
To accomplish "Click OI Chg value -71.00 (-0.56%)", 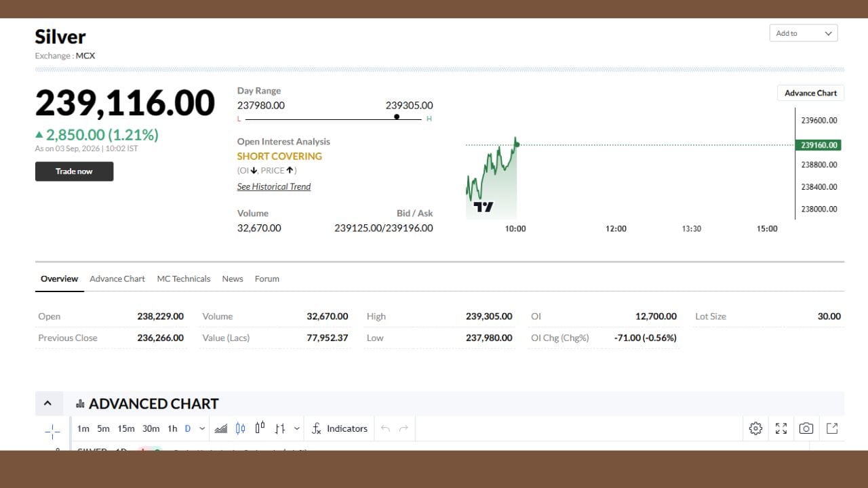I will [645, 338].
